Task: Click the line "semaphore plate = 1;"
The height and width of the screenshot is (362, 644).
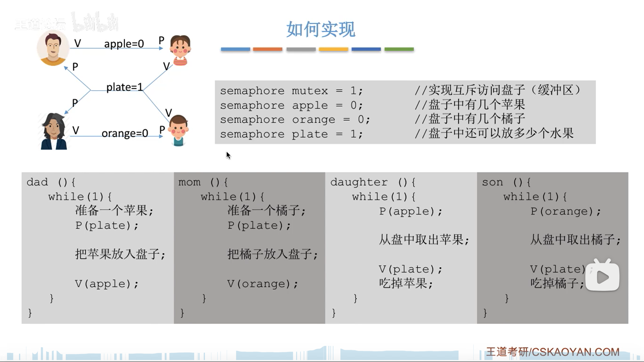Action: pos(291,134)
